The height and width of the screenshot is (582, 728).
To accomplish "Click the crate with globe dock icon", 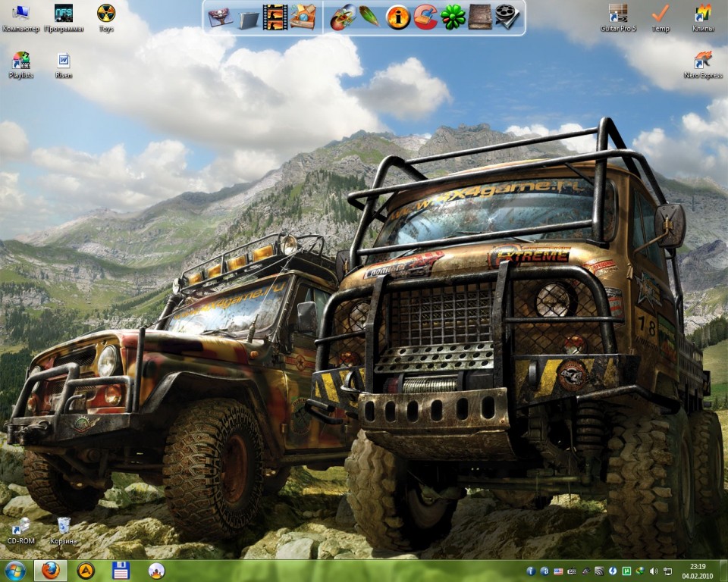I will (303, 17).
